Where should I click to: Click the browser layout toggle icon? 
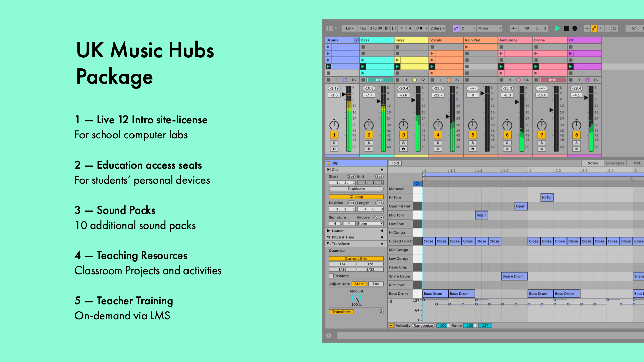[x=329, y=28]
